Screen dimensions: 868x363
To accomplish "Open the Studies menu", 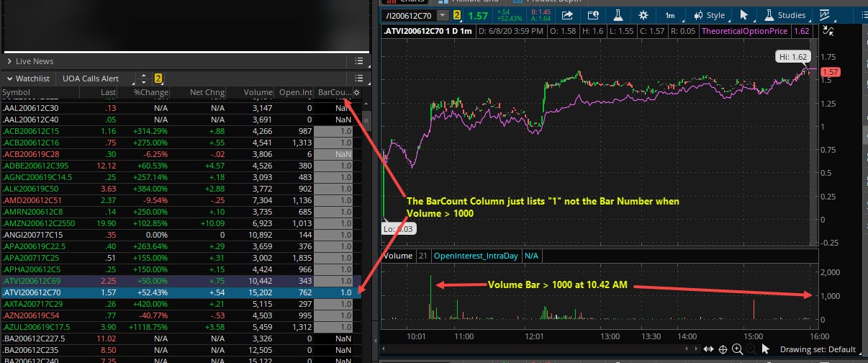I will pyautogui.click(x=785, y=14).
